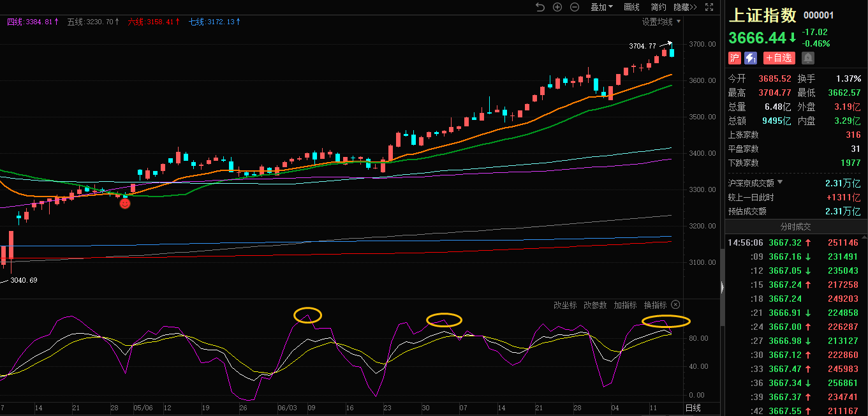Click the 沪 market badge icon
The image size is (868, 416).
pos(735,58)
